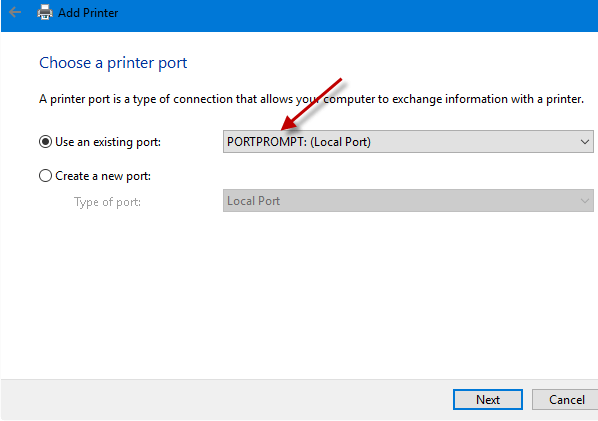Screen dimensions: 598x421
Task: Click chevron on the Type of port dropdown
Action: click(585, 201)
